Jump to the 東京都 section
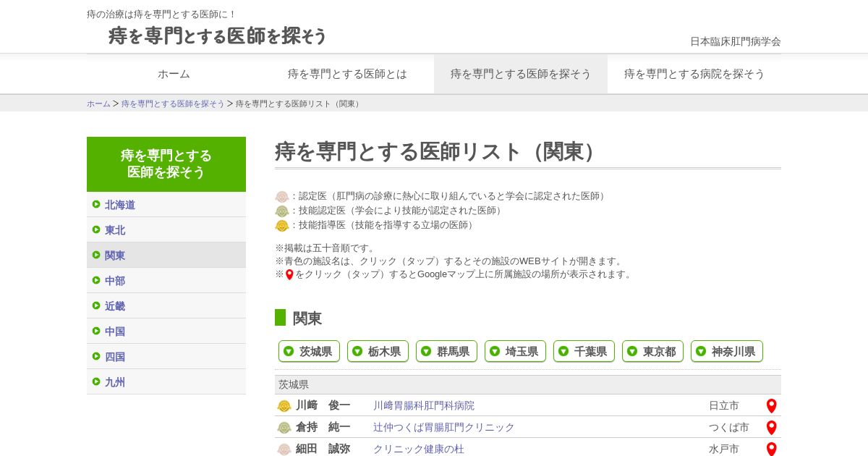 pos(652,351)
